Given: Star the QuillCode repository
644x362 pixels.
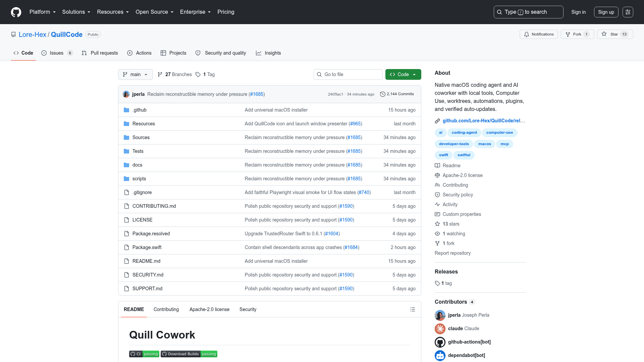Looking at the screenshot, I should coord(615,34).
